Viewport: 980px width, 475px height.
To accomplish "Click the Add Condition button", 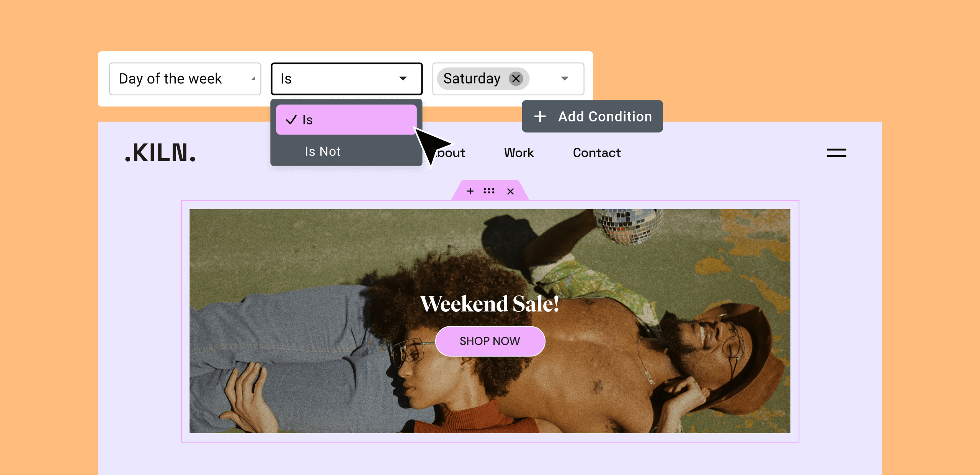I will point(592,116).
